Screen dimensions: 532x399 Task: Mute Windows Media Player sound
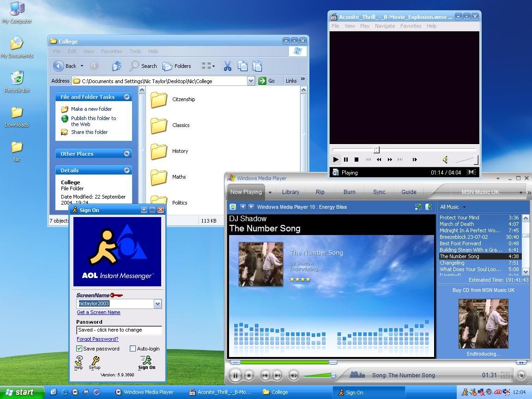[294, 375]
